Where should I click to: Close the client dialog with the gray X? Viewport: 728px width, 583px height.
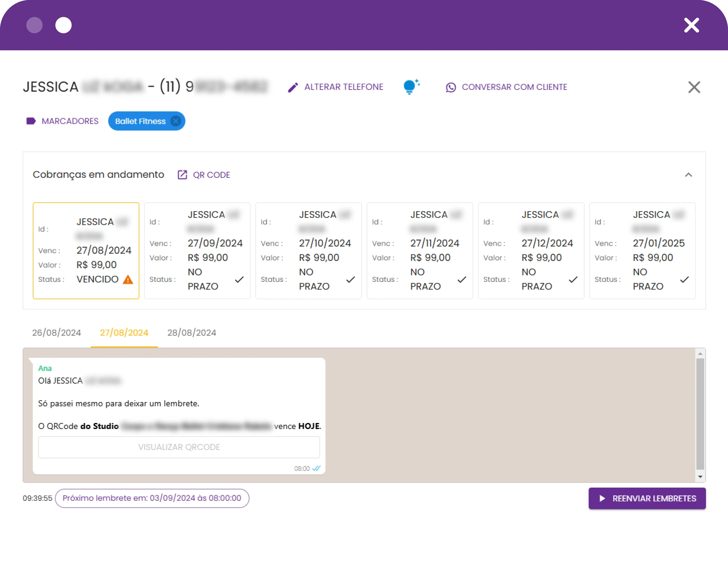coord(694,87)
